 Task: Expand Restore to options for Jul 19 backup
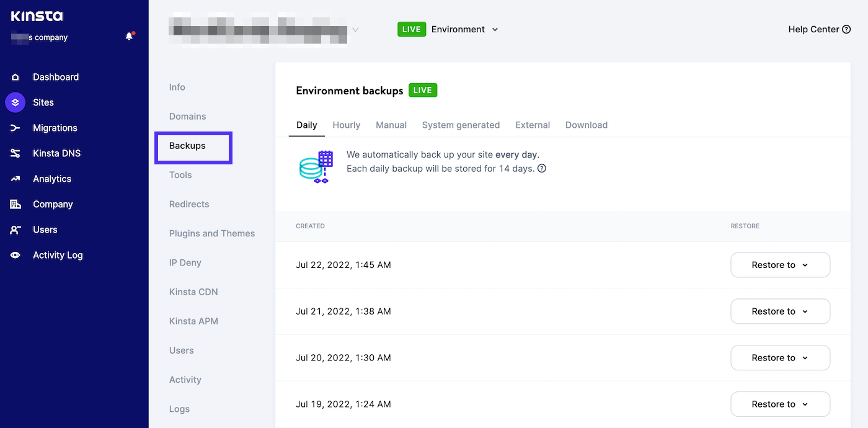[780, 404]
